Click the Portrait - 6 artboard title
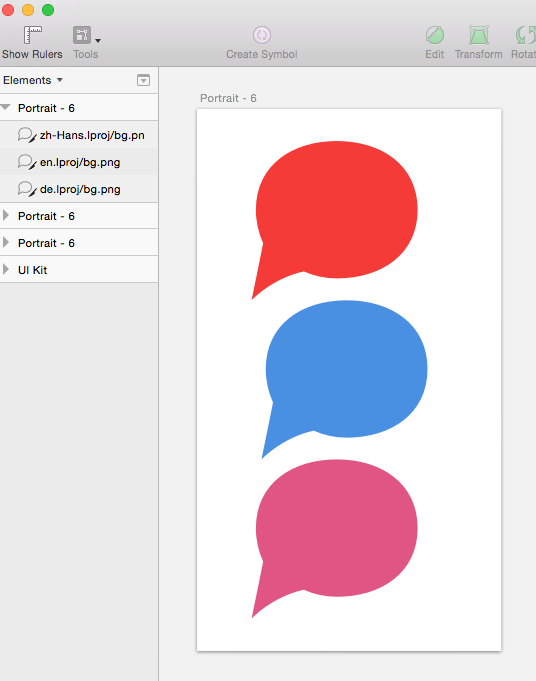Image resolution: width=536 pixels, height=681 pixels. tap(228, 98)
